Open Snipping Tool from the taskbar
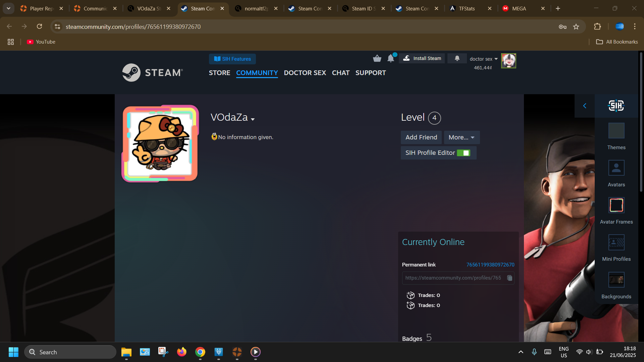Screen dimensions: 644x362 [163, 352]
